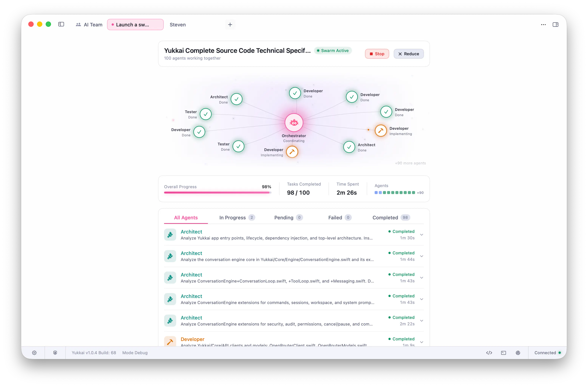Viewport: 588px width, 387px height.
Task: Select the Architect Done node at graph's lower right
Action: [x=349, y=147]
